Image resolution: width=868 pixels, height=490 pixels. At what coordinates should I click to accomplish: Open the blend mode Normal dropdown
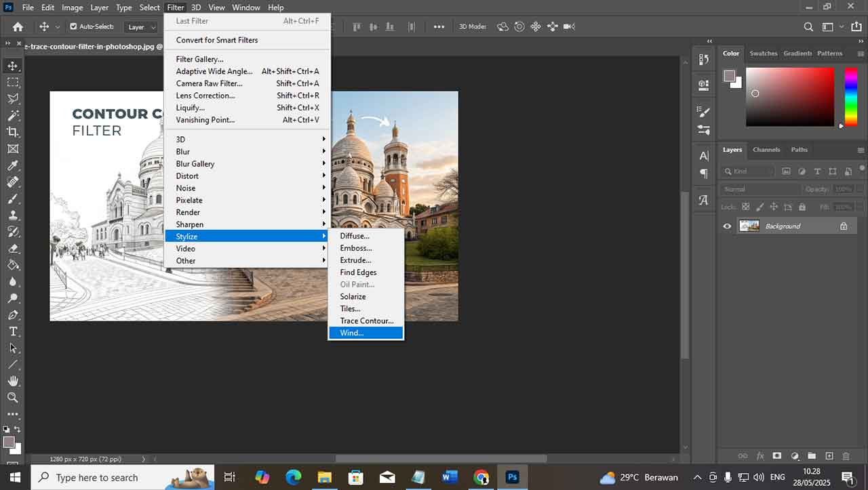point(760,189)
